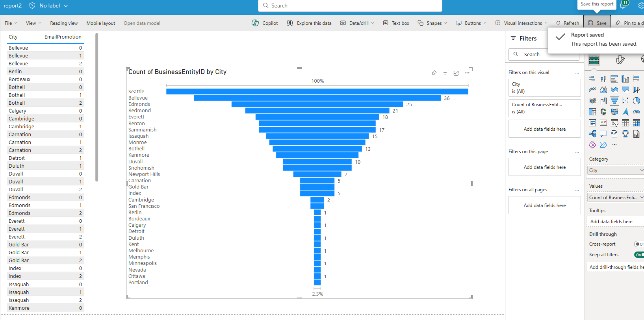This screenshot has width=644, height=320.
Task: Pick the slicer visual icon
Action: click(614, 123)
